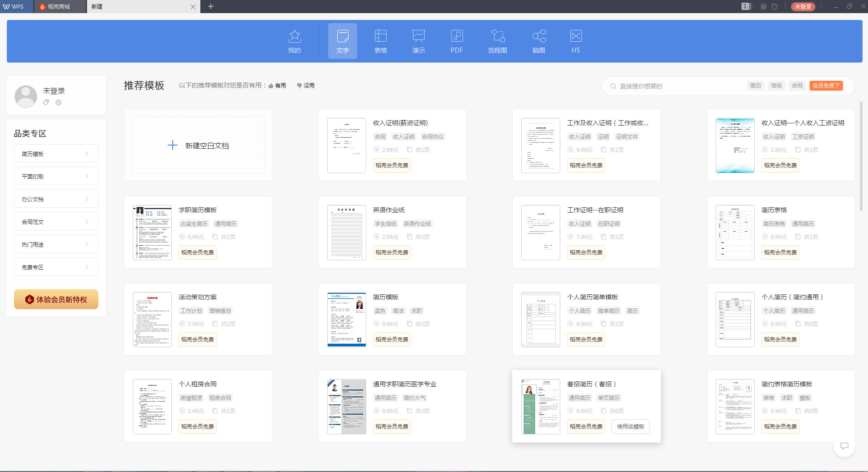Image resolution: width=868 pixels, height=472 pixels.
Task: Expand the 免费专区 category
Action: pos(56,267)
